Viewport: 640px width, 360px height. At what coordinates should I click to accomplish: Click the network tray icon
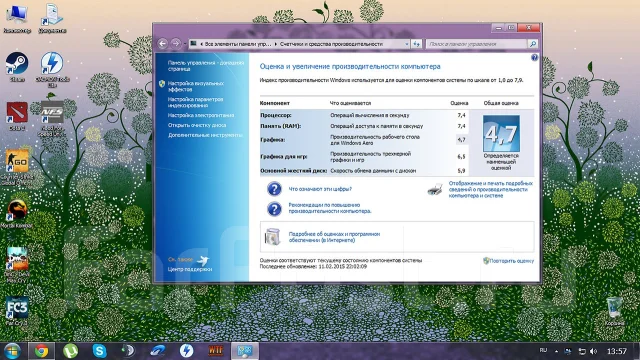point(582,351)
